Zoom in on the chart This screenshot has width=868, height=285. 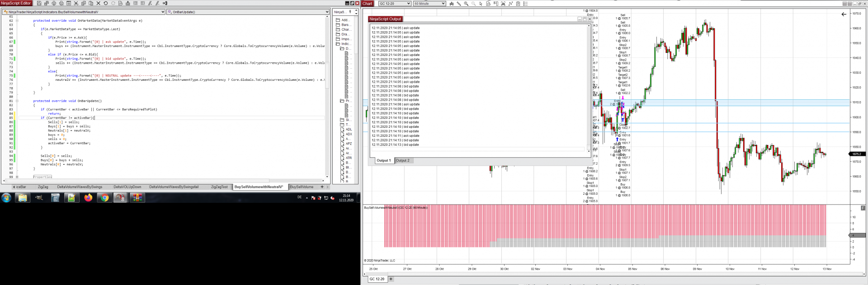466,4
